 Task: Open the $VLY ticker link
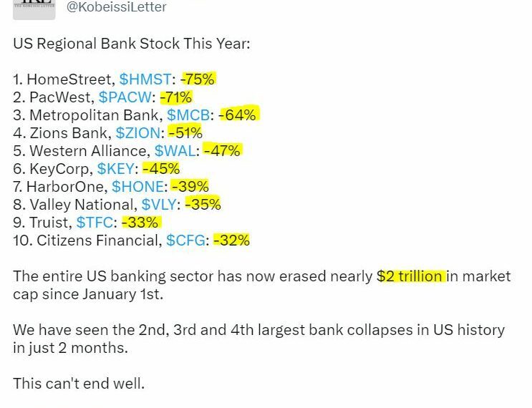click(159, 205)
